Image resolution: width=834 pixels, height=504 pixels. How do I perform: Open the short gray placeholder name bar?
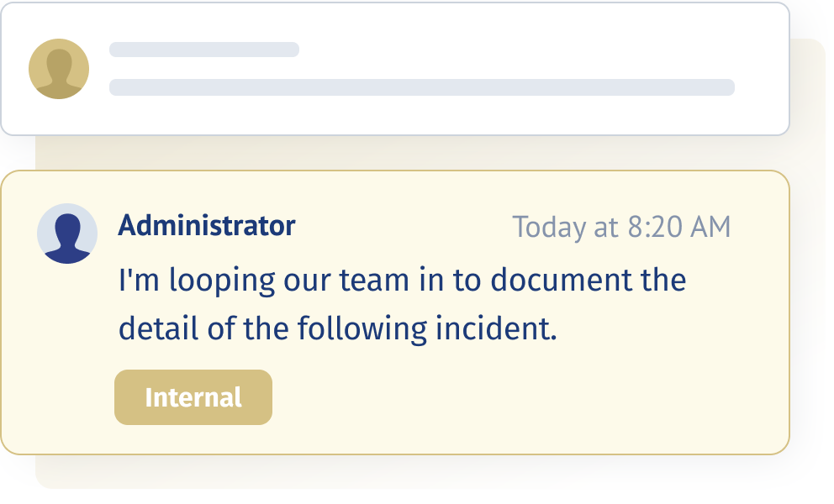coord(204,50)
